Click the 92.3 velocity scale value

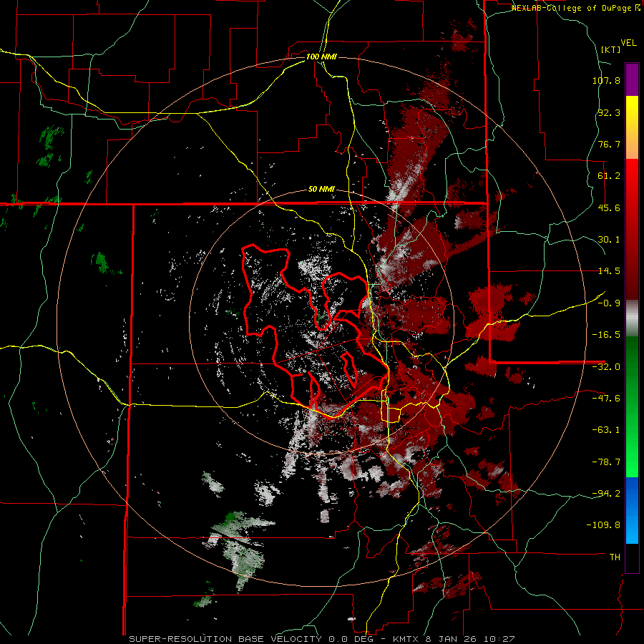(609, 112)
